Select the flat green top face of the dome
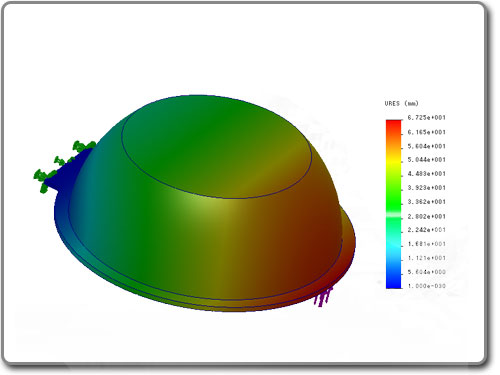The height and width of the screenshot is (375, 500). [x=217, y=147]
